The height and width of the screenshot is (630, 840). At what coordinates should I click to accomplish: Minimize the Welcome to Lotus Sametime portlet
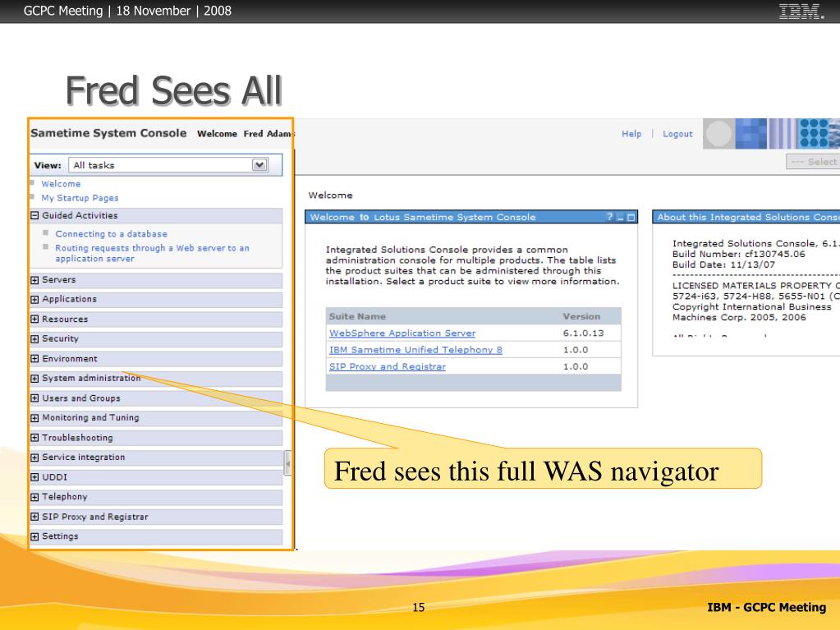pos(621,218)
